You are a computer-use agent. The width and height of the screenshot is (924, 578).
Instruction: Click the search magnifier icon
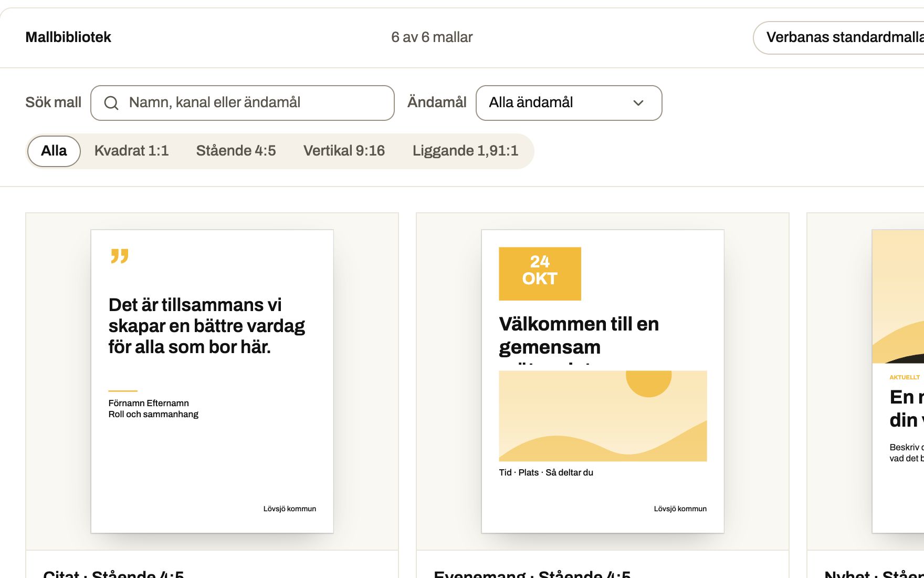point(111,103)
